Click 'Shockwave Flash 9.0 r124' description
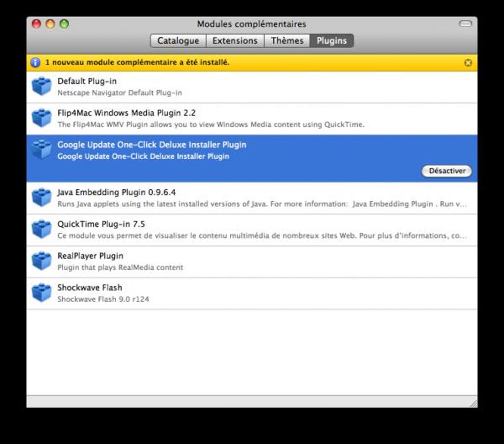 pos(103,299)
